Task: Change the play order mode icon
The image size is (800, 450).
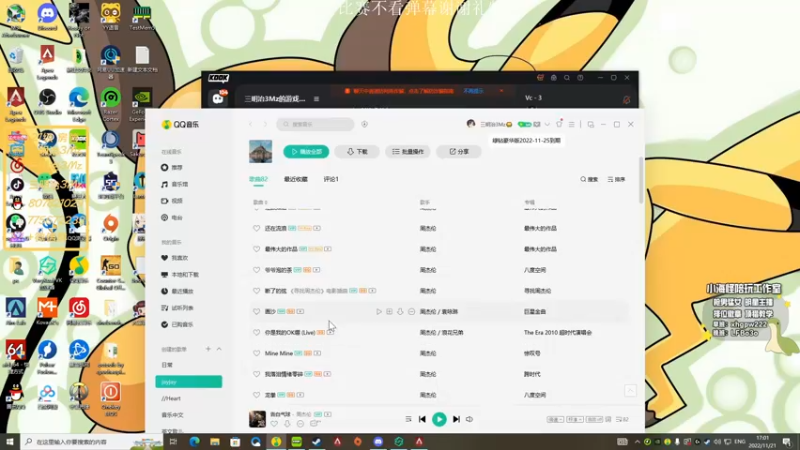Action: [x=408, y=419]
